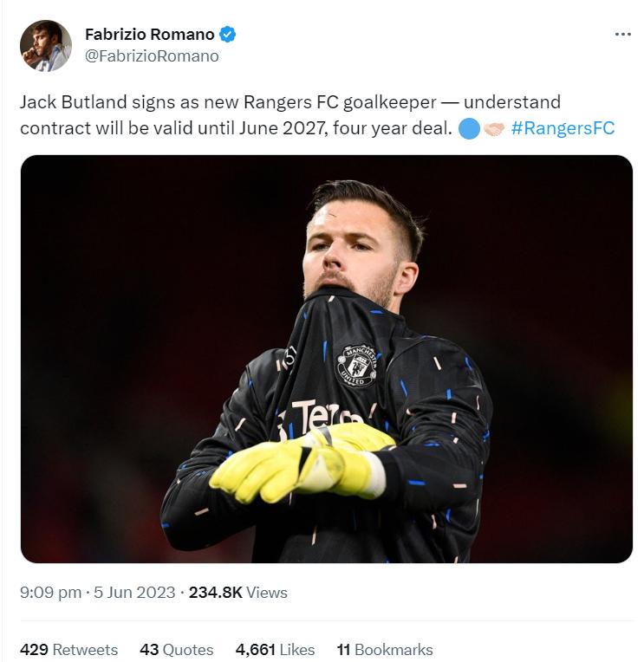Open the goalkeeper photo in tweet

pyautogui.click(x=327, y=359)
